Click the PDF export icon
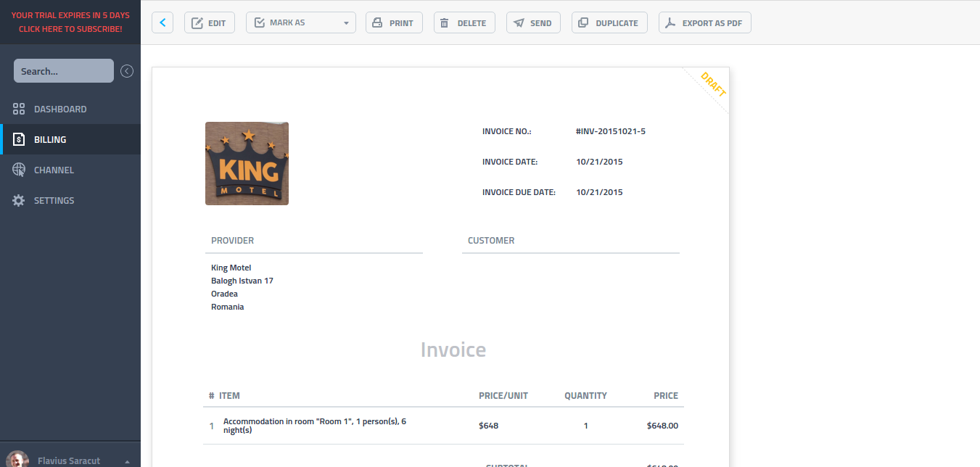This screenshot has height=467, width=980. pos(670,23)
